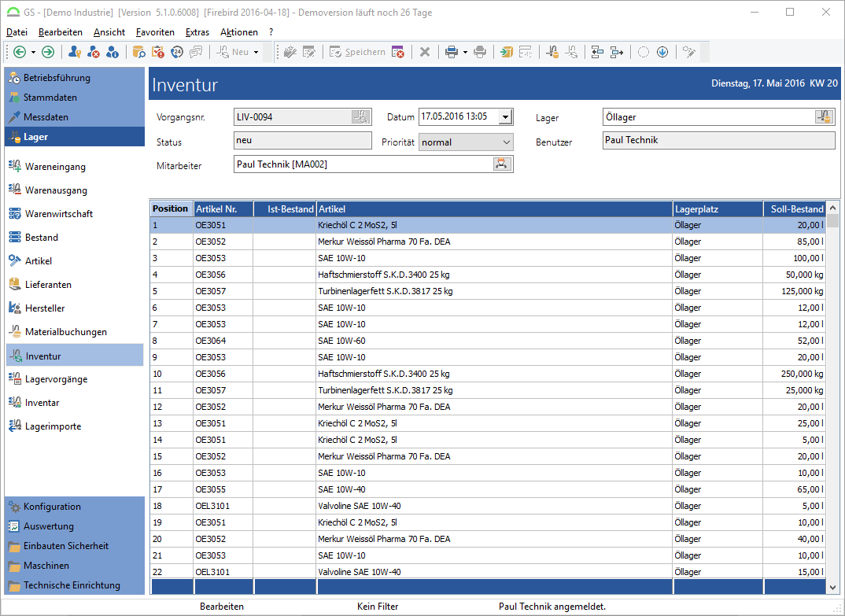Viewport: 845px width, 616px height.
Task: Click the user info icon
Action: click(112, 52)
